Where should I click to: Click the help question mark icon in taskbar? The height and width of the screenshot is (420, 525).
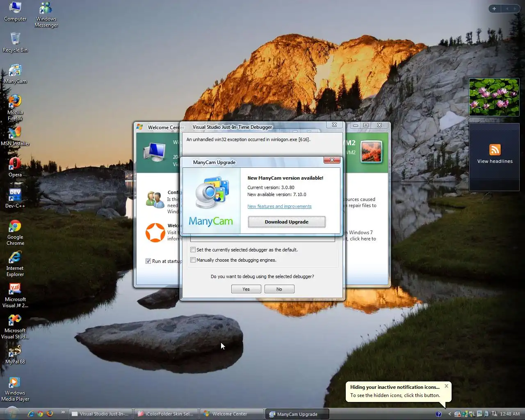click(x=438, y=414)
